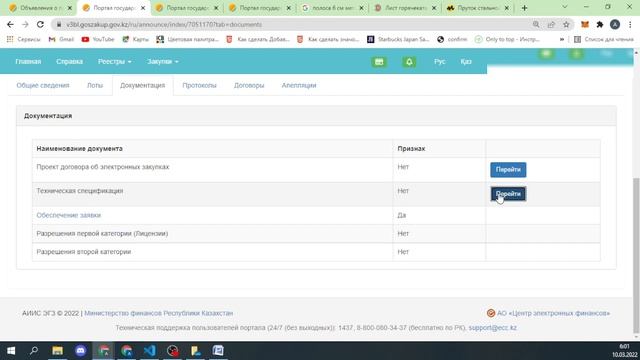Switch to the Лоты tab
The height and width of the screenshot is (360, 640).
coord(95,85)
